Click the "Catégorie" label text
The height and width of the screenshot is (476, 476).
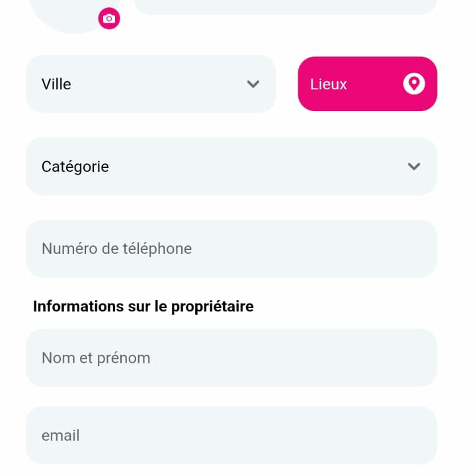75,167
